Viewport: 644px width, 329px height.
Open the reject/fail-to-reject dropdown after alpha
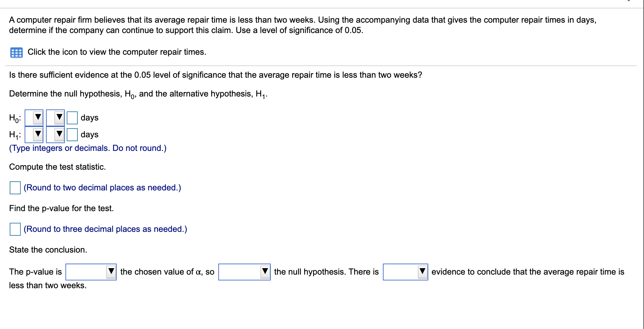[245, 272]
